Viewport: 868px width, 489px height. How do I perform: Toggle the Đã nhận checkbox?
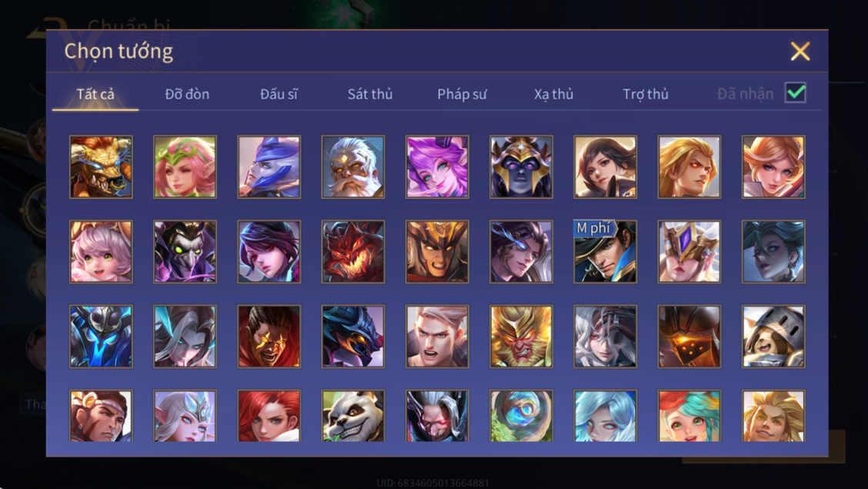pyautogui.click(x=796, y=92)
